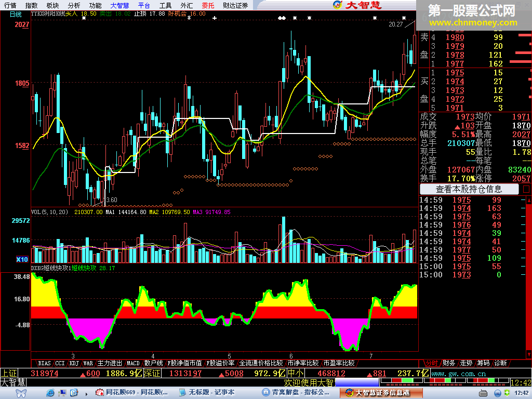This screenshot has width=532, height=399.
Task: Click the 日线 period label
Action: [16, 14]
